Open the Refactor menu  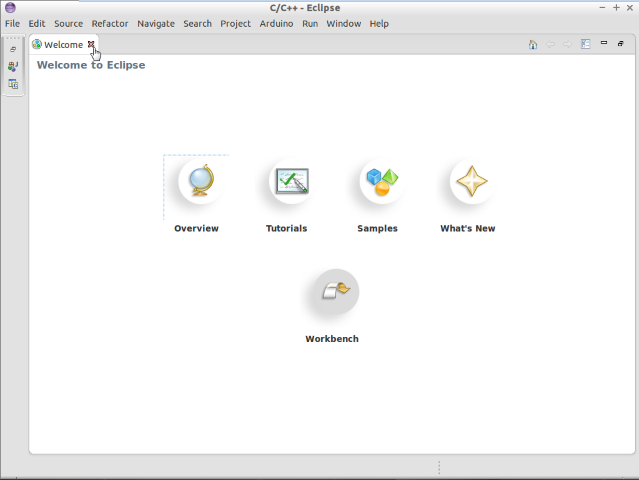click(x=110, y=24)
